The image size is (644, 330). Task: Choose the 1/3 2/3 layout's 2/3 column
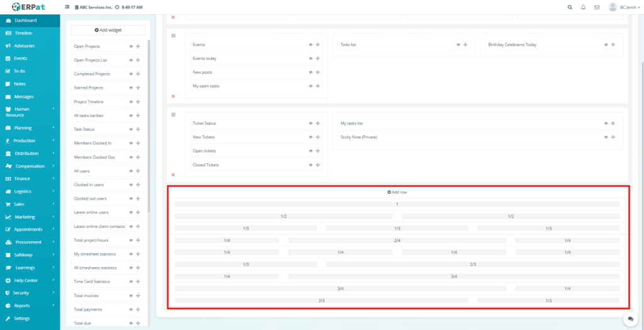click(x=473, y=264)
